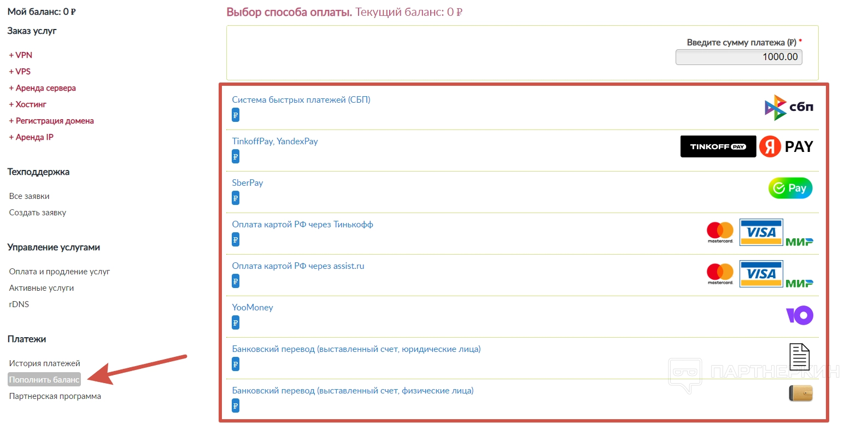Screen dimensions: 868x423
Task: Click the СБП logo icon
Action: click(x=789, y=107)
